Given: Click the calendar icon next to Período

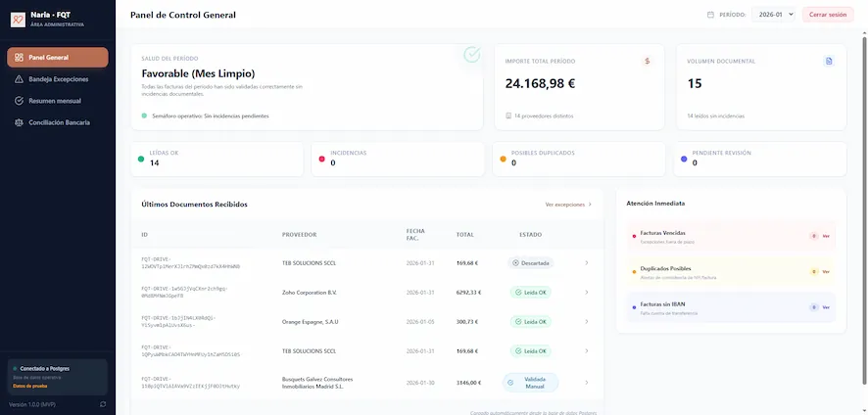Looking at the screenshot, I should (711, 15).
